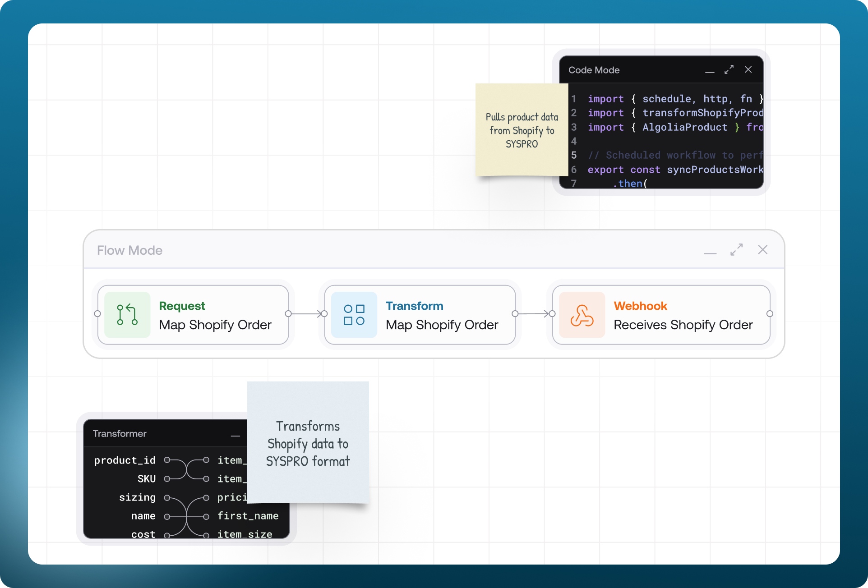The width and height of the screenshot is (868, 588).
Task: Click the Transform node shapes icon
Action: tap(354, 315)
